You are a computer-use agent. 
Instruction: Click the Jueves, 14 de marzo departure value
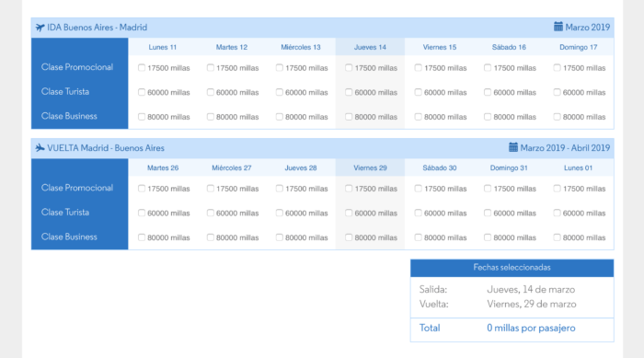pos(531,289)
